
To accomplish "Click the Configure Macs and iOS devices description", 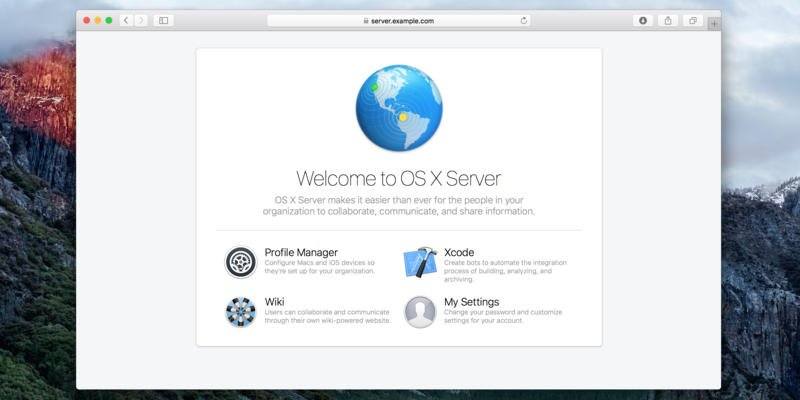I will 319,267.
